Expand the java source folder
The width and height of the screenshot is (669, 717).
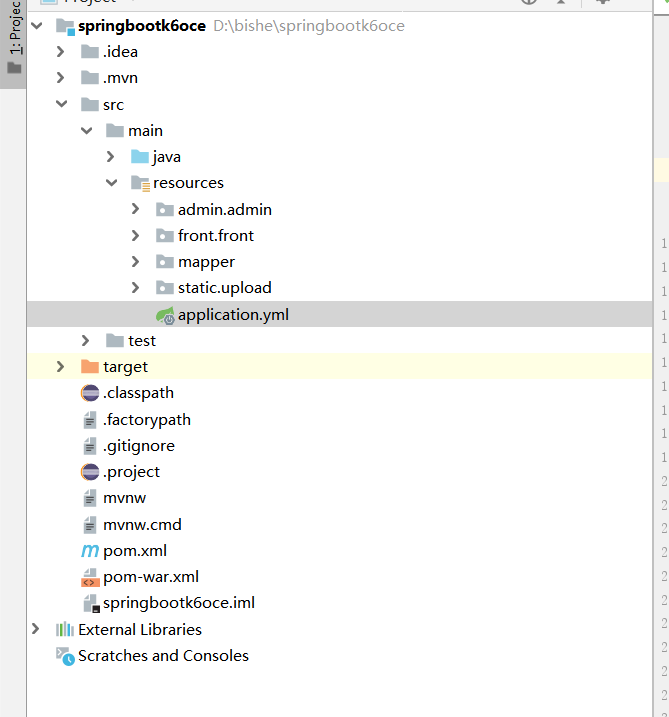110,157
